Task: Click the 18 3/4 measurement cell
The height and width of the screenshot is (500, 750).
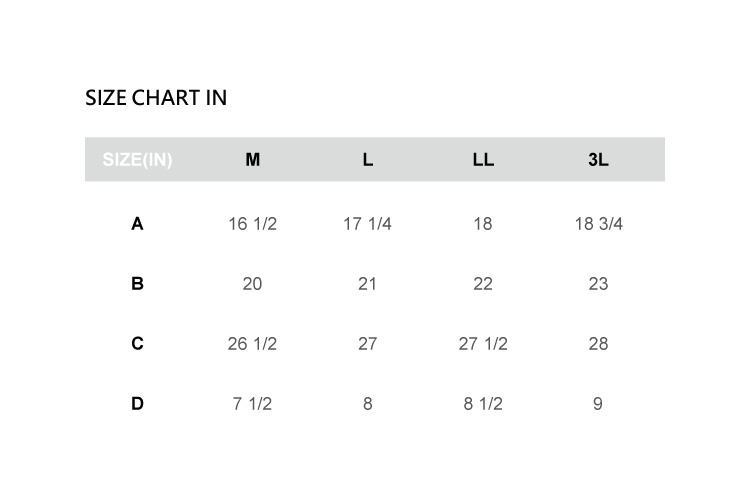Action: coord(598,224)
